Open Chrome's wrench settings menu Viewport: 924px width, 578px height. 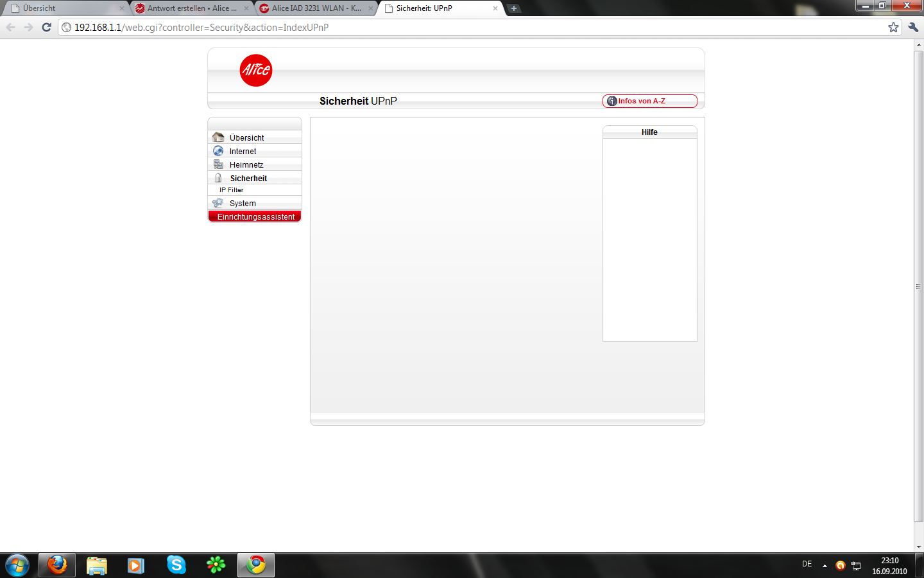pyautogui.click(x=913, y=27)
